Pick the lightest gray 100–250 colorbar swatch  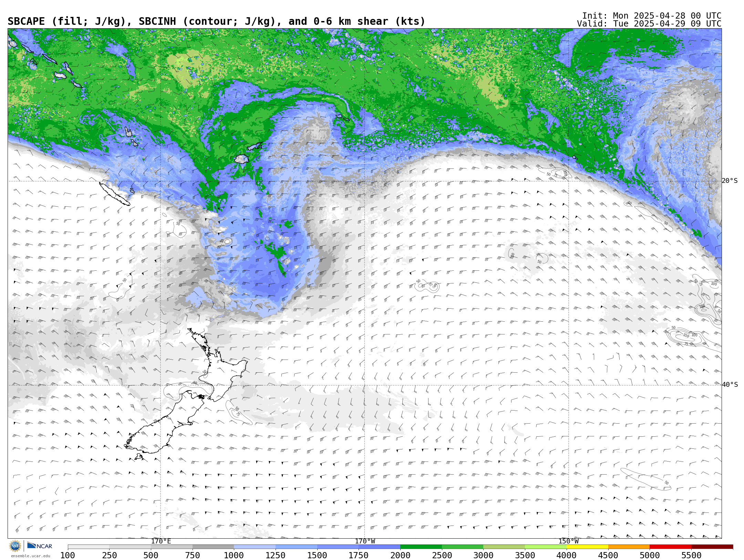[89, 547]
